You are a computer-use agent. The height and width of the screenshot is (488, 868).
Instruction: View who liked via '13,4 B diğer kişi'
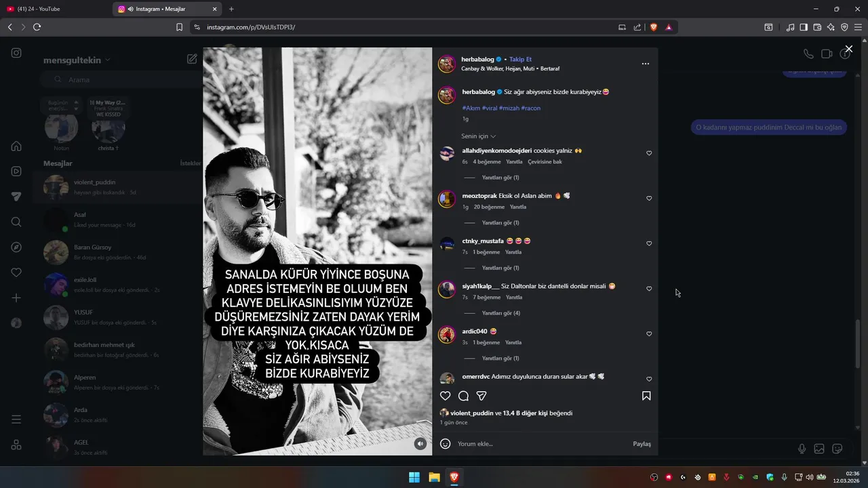click(x=525, y=413)
